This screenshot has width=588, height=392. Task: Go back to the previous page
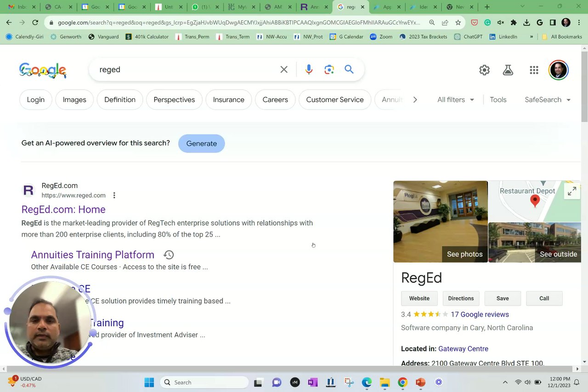[9, 22]
